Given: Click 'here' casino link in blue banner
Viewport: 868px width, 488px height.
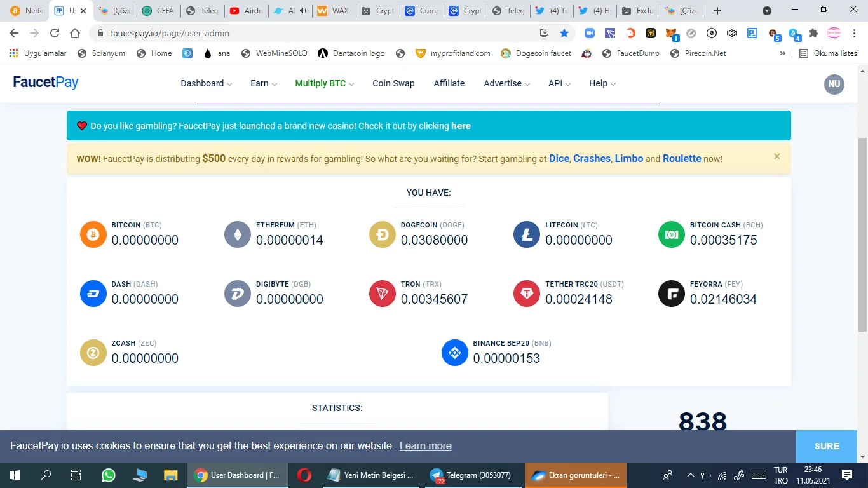Looking at the screenshot, I should pyautogui.click(x=461, y=126).
